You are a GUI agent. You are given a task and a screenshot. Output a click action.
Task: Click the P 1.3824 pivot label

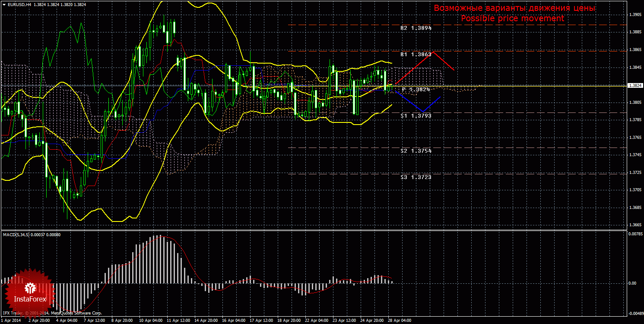416,89
